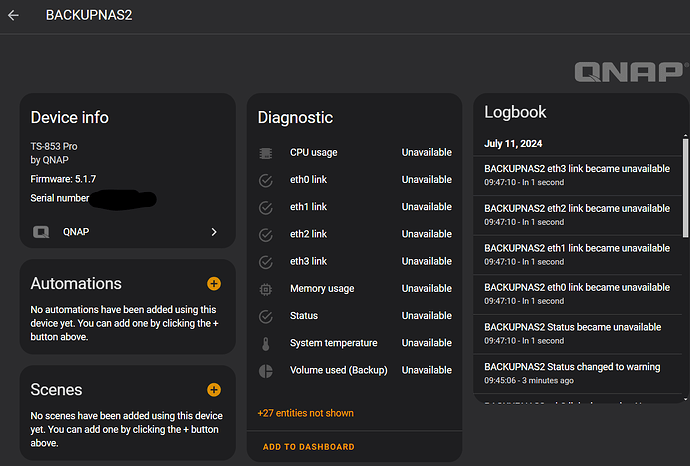Click the CPU usage chip icon
Screen dimensions: 690x466
click(x=265, y=153)
